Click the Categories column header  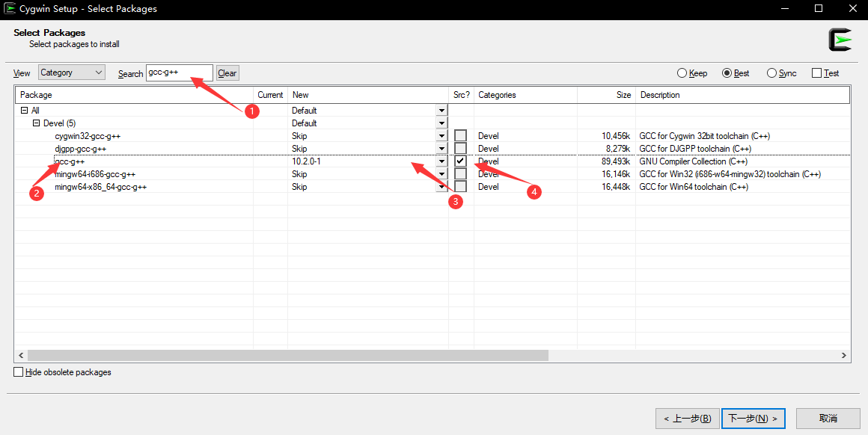point(526,95)
